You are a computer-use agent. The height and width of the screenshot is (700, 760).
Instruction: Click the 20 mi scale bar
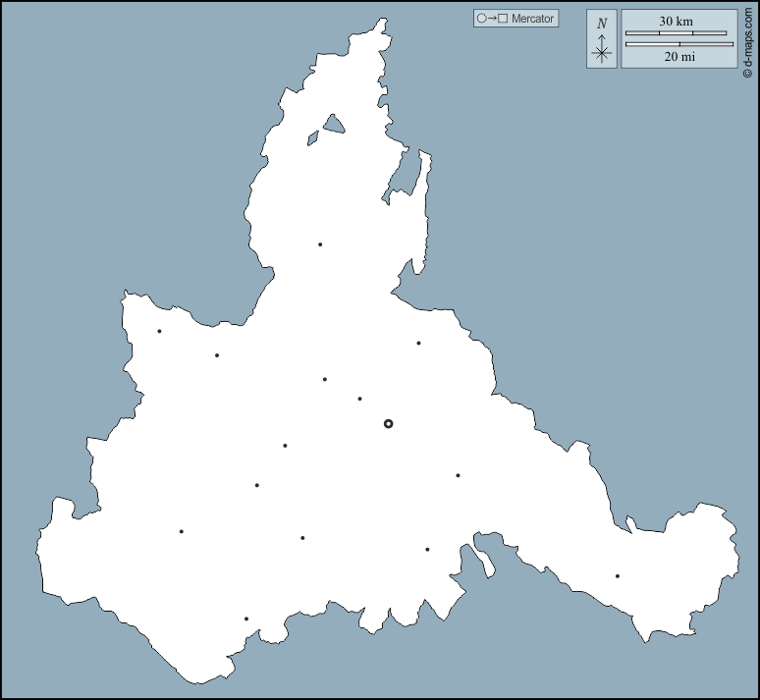[679, 44]
